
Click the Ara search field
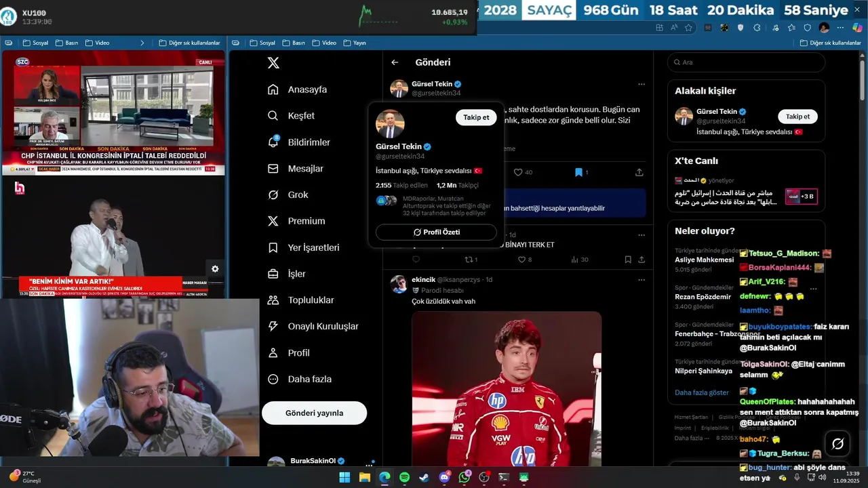pos(746,62)
